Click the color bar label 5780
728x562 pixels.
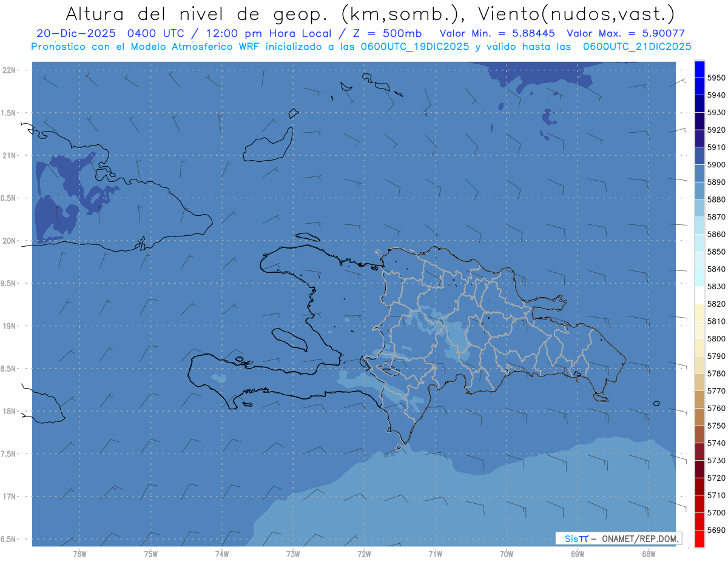pos(716,373)
